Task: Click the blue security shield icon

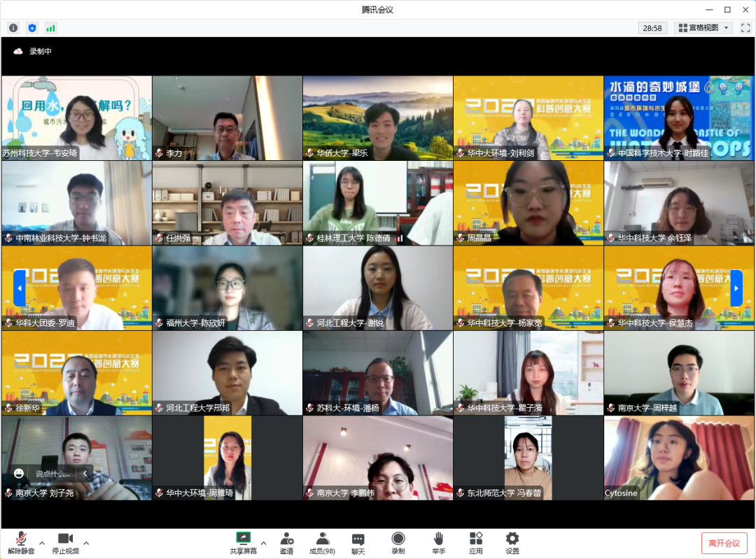Action: 31,28
